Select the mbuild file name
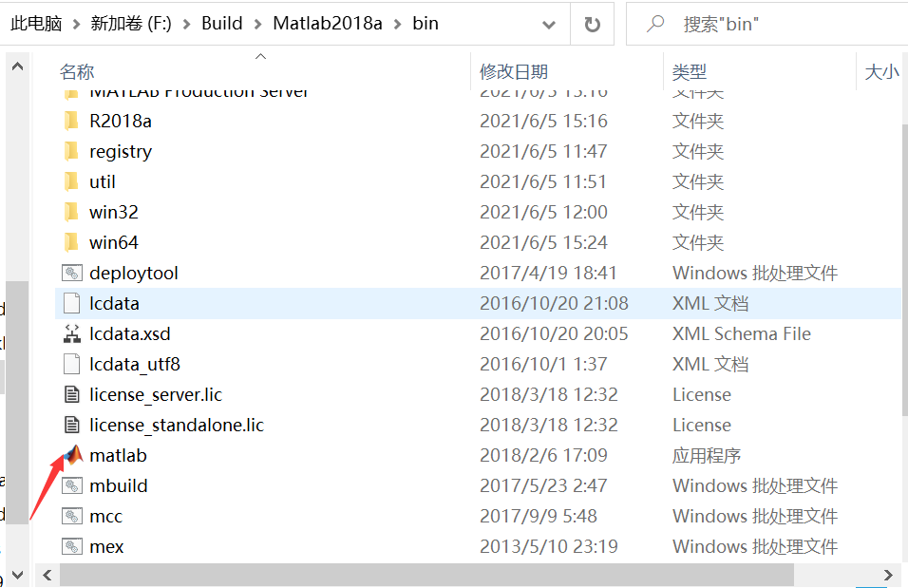The height and width of the screenshot is (588, 908). point(119,485)
